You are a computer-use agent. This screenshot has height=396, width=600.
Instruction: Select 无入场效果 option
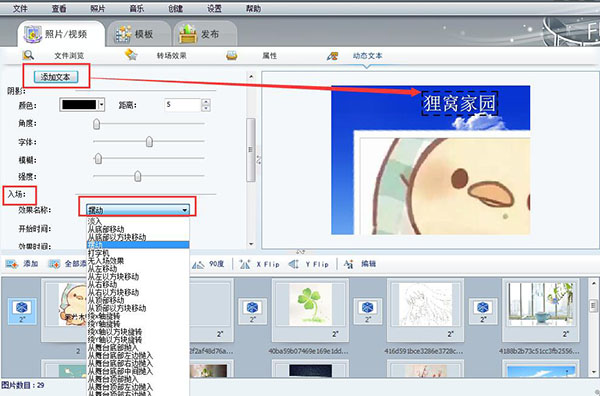pyautogui.click(x=138, y=261)
